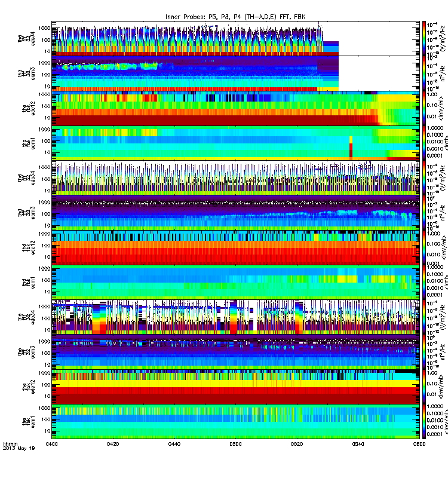
Task: Click the 'thd fbk edc12' panel label
Action: (x=29, y=247)
